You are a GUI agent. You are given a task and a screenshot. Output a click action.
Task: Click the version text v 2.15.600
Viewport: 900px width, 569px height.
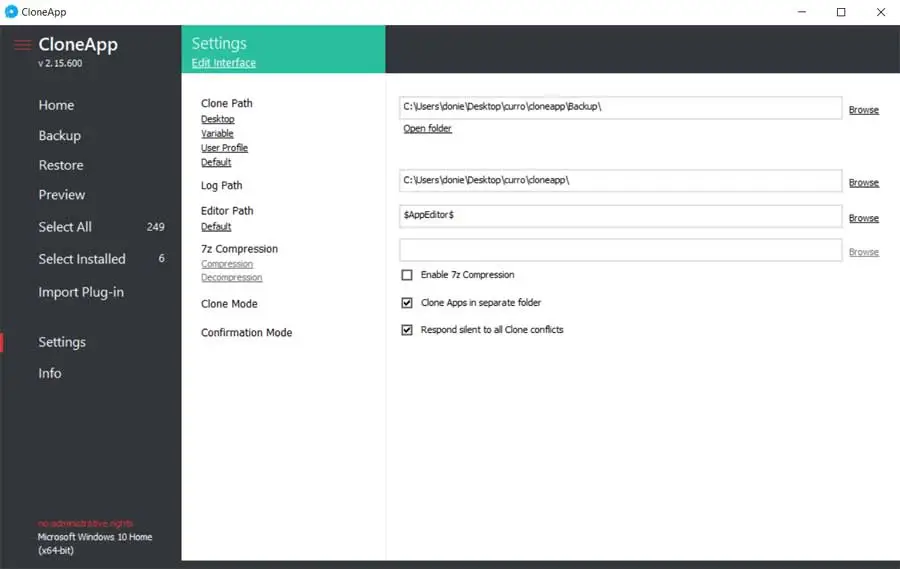pyautogui.click(x=60, y=63)
